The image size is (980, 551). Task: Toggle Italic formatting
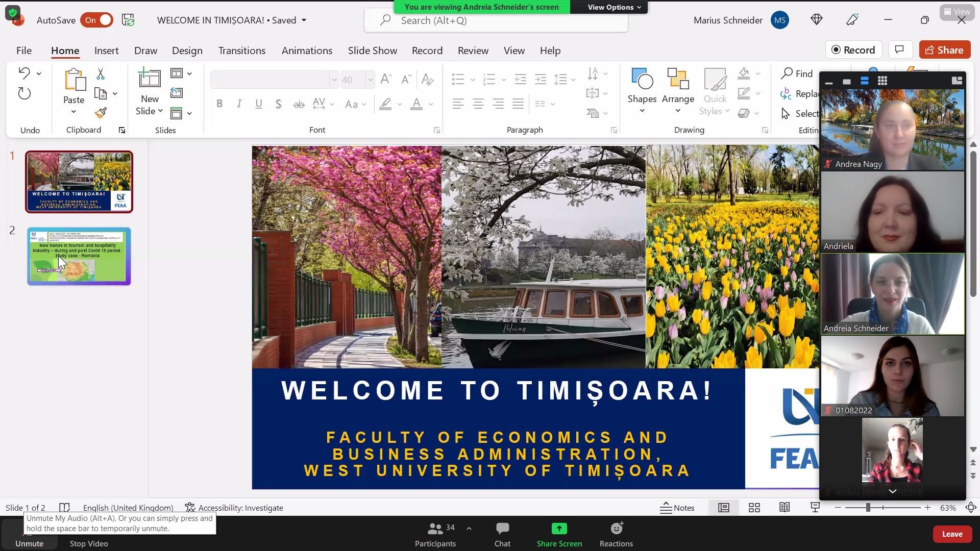point(239,104)
